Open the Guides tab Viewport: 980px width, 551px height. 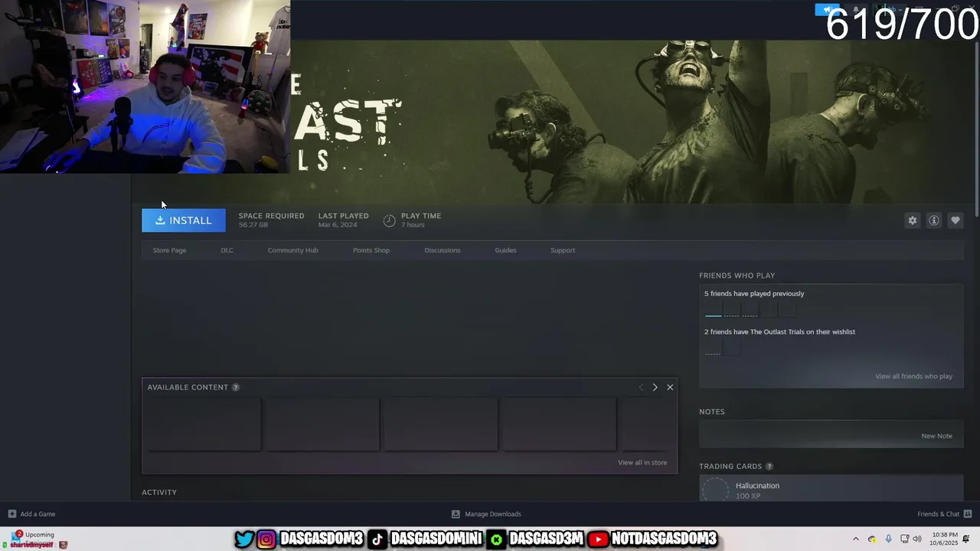[505, 250]
